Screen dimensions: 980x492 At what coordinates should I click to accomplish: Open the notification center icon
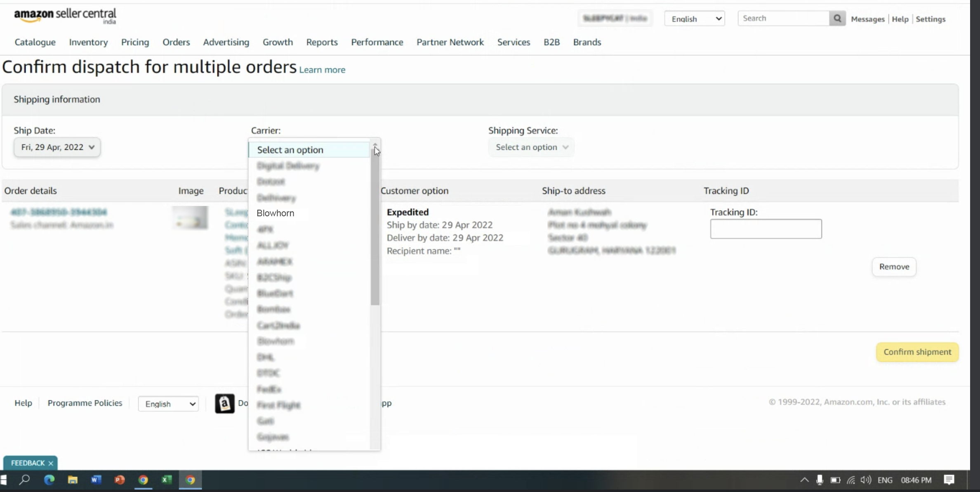tap(949, 480)
